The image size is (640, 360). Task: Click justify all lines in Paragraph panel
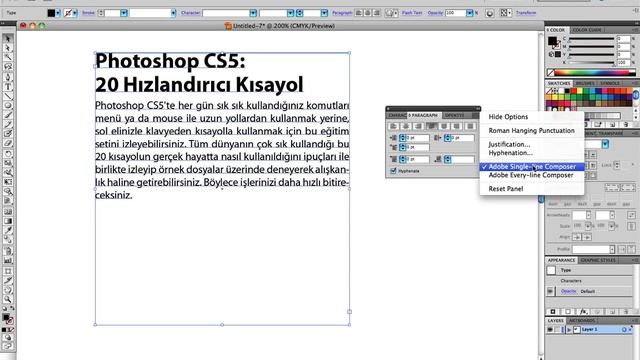(x=470, y=127)
